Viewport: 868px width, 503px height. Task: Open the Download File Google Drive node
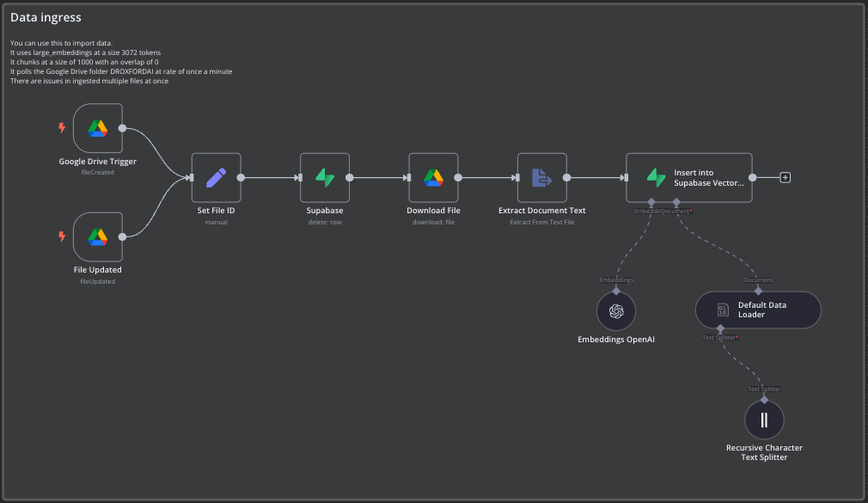[433, 177]
